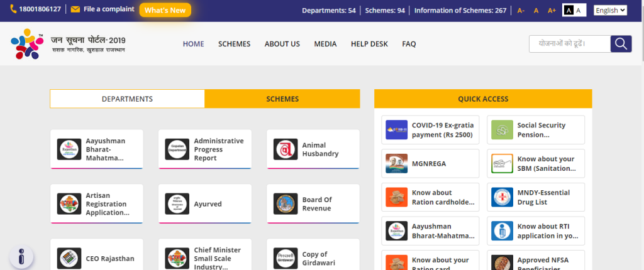Click the envelope icon for File a complaint
Screen dimensions: 644x270
pos(75,9)
